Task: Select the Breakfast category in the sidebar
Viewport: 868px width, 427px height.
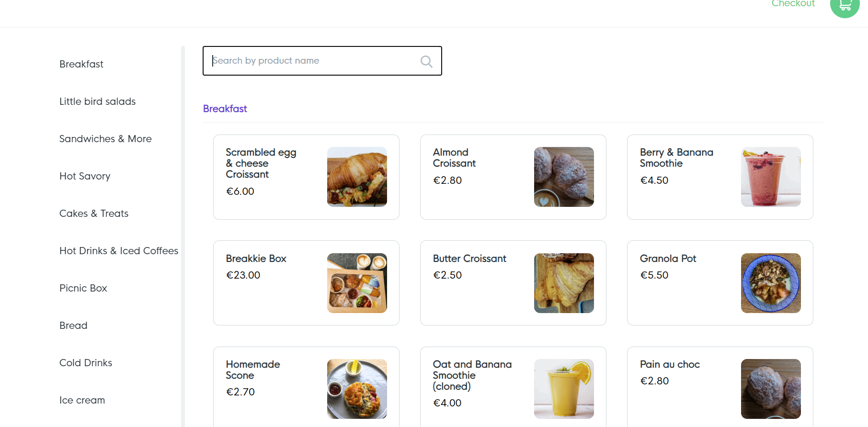Action: click(x=81, y=64)
